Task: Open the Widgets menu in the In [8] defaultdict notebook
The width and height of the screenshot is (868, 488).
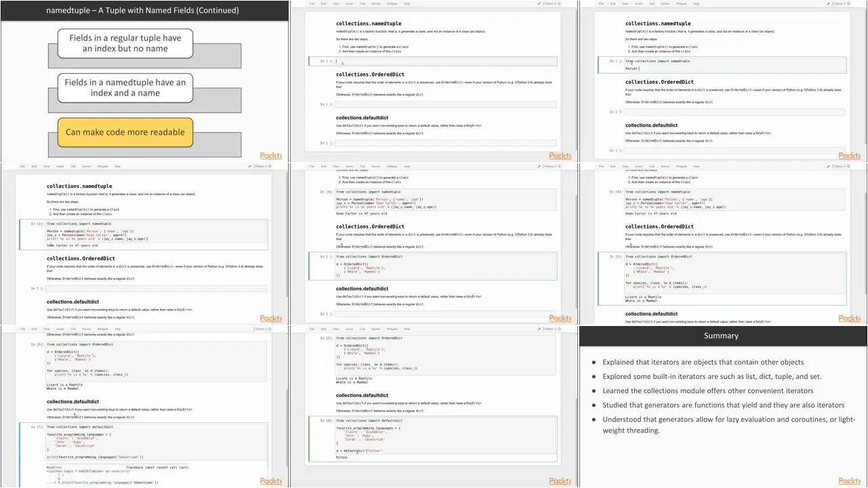Action: click(x=392, y=329)
